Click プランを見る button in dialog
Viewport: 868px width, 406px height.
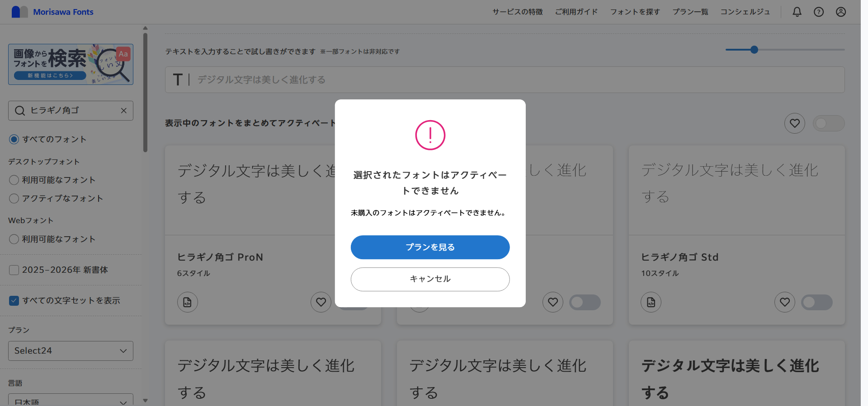click(430, 247)
